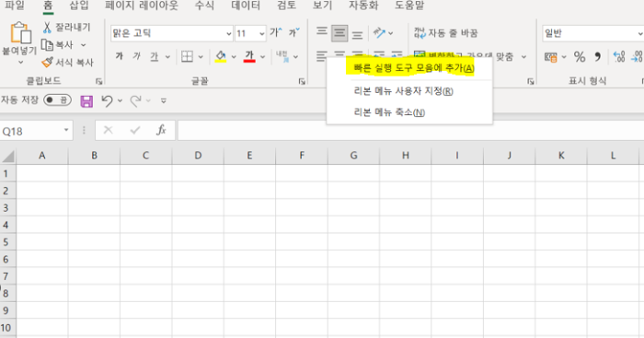The image size is (644, 338).
Task: Click the formula bar cancel X icon
Action: (108, 131)
